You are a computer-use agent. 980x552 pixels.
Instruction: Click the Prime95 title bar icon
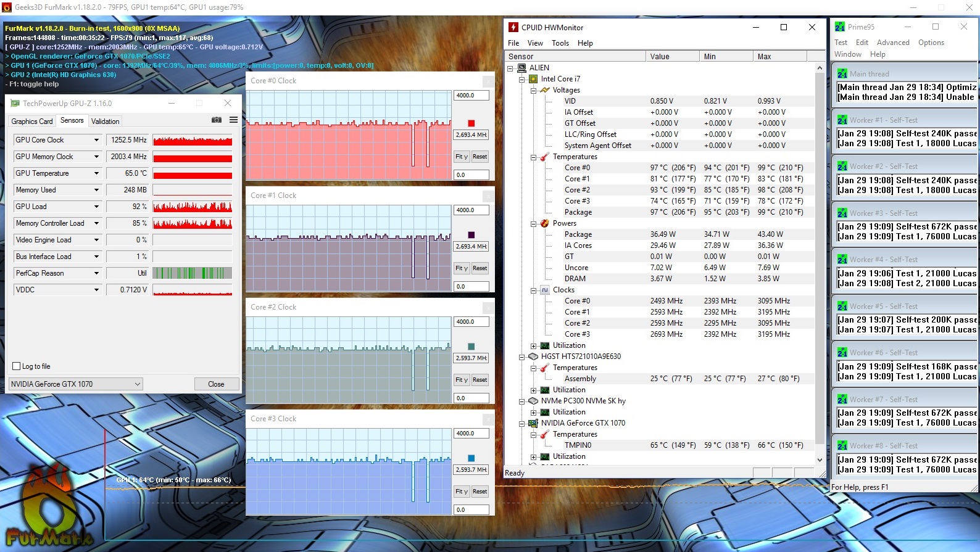[839, 27]
